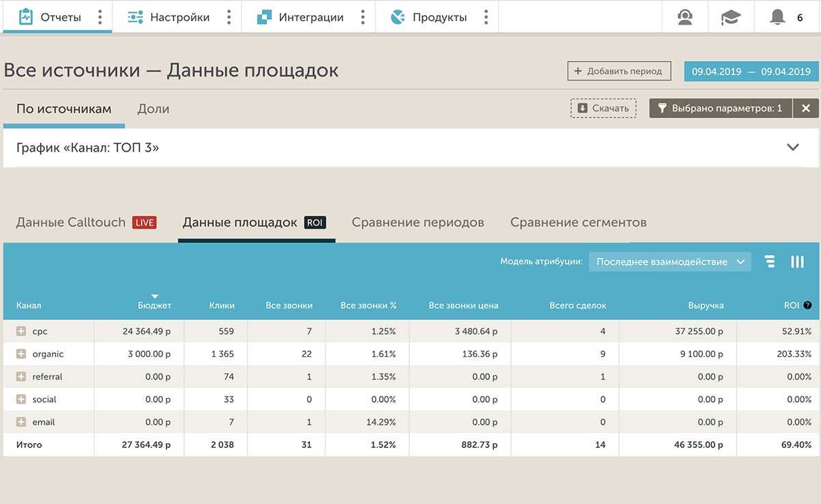
Task: Open the three-dot menu next to Отчеты
Action: (x=100, y=17)
